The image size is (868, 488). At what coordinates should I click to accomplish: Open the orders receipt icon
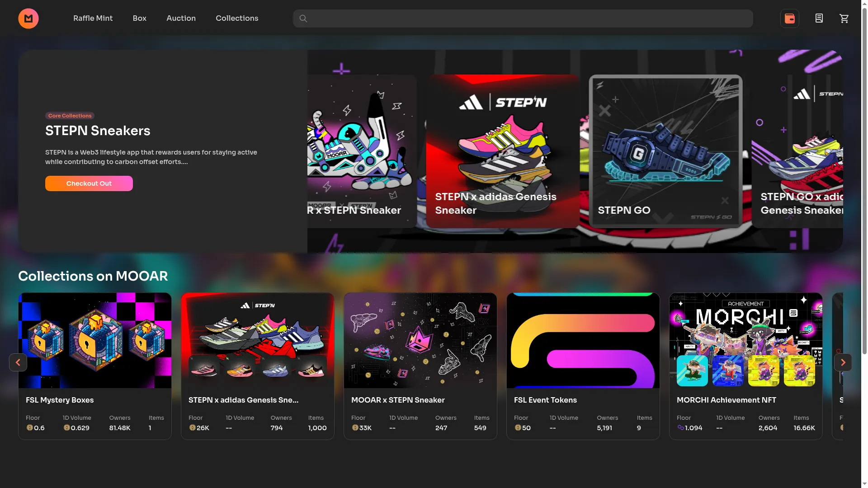(x=819, y=19)
